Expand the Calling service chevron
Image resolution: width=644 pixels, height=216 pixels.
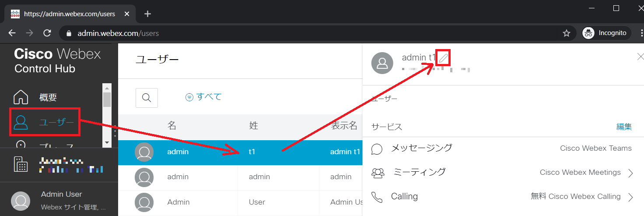pyautogui.click(x=630, y=197)
